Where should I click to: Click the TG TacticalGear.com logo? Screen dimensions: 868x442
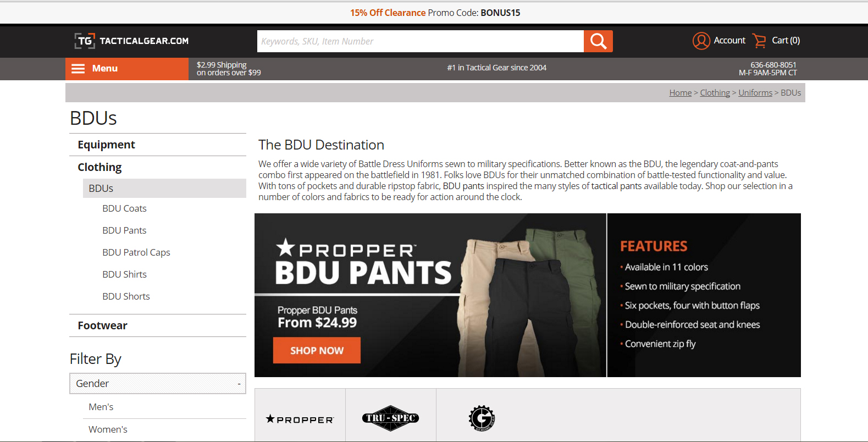coord(131,41)
